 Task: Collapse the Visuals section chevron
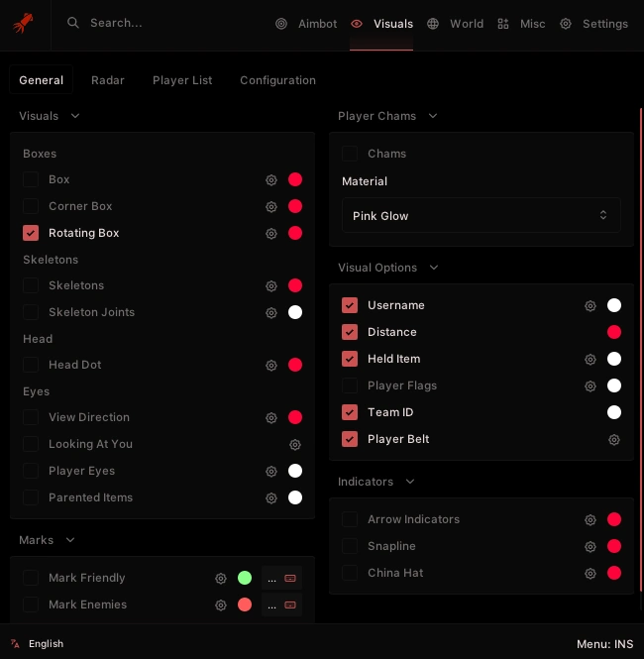75,116
